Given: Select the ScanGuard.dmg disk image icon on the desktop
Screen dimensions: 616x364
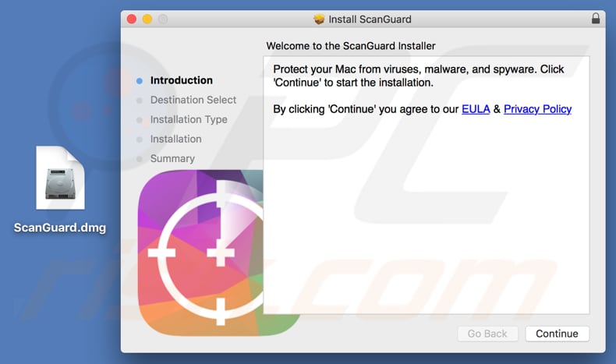Looking at the screenshot, I should (x=60, y=178).
